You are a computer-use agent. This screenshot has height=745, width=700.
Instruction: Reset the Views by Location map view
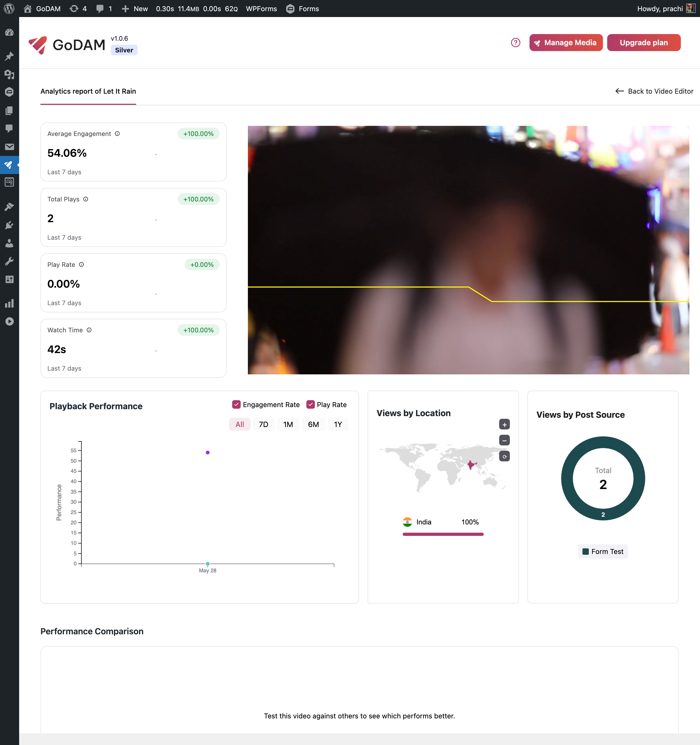click(504, 456)
